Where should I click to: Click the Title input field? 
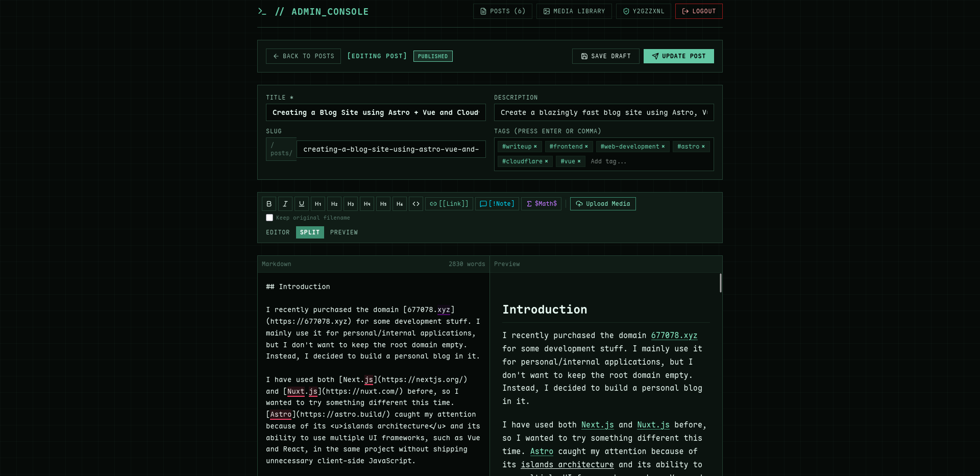(x=376, y=112)
